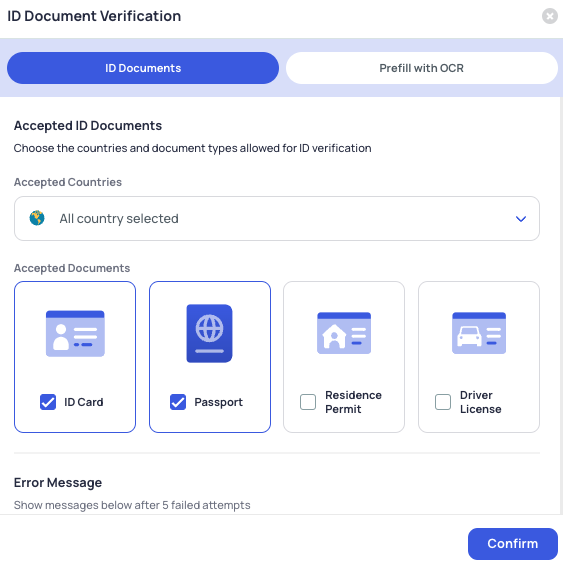This screenshot has height=567, width=563.
Task: Open the All country selected combo box
Action: (x=277, y=218)
